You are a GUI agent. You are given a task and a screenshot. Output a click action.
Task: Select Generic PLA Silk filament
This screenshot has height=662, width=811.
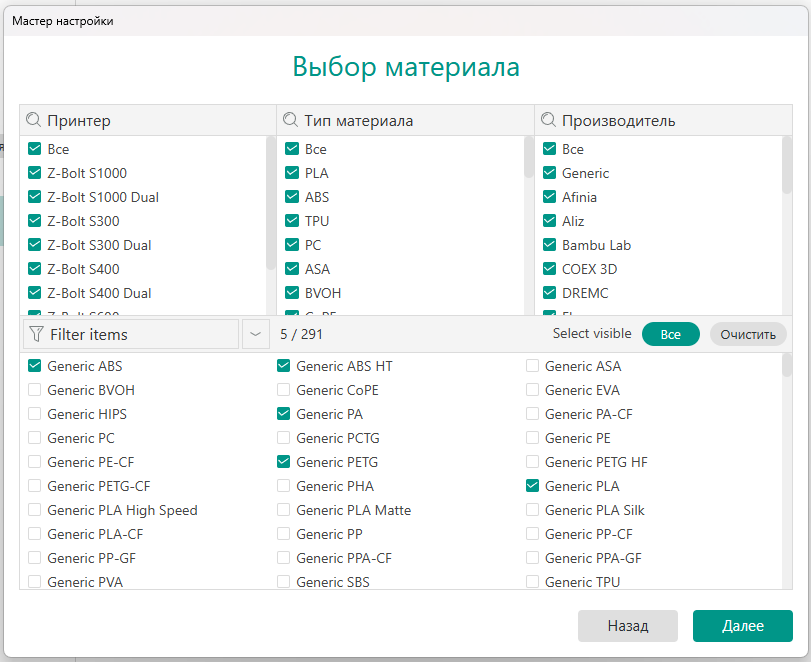click(x=532, y=510)
